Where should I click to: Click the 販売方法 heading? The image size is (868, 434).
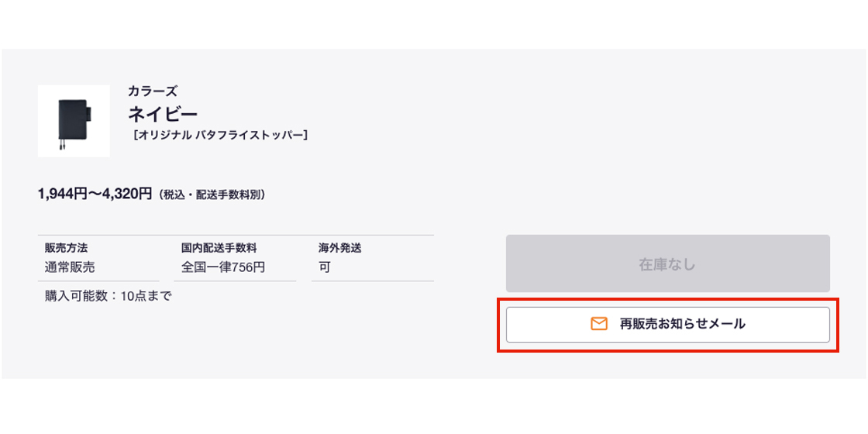tap(67, 248)
